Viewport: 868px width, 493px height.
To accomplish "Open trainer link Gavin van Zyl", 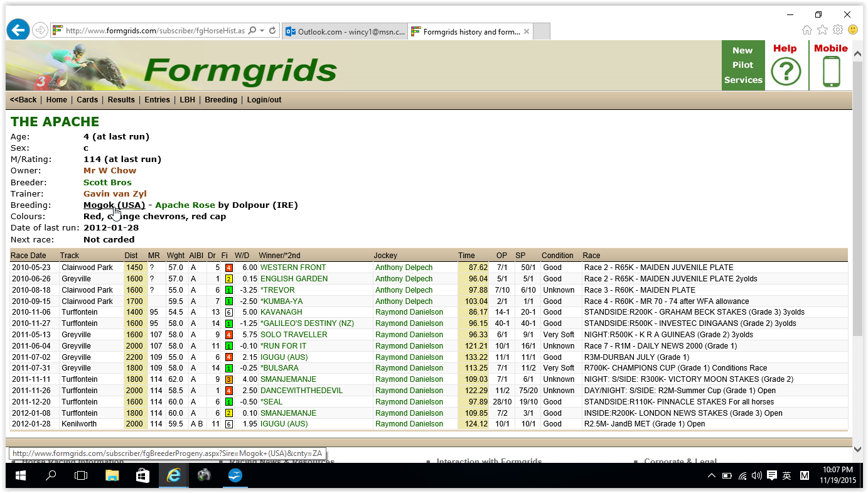I will (x=115, y=193).
